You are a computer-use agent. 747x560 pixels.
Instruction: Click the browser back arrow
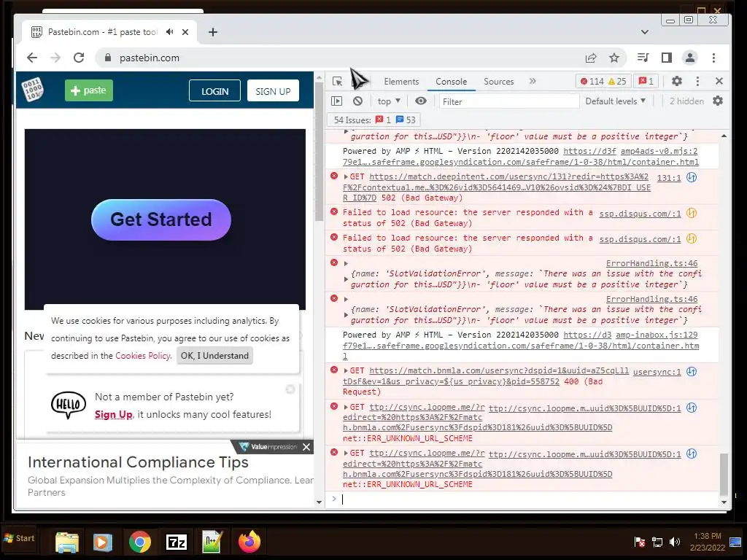[32, 58]
